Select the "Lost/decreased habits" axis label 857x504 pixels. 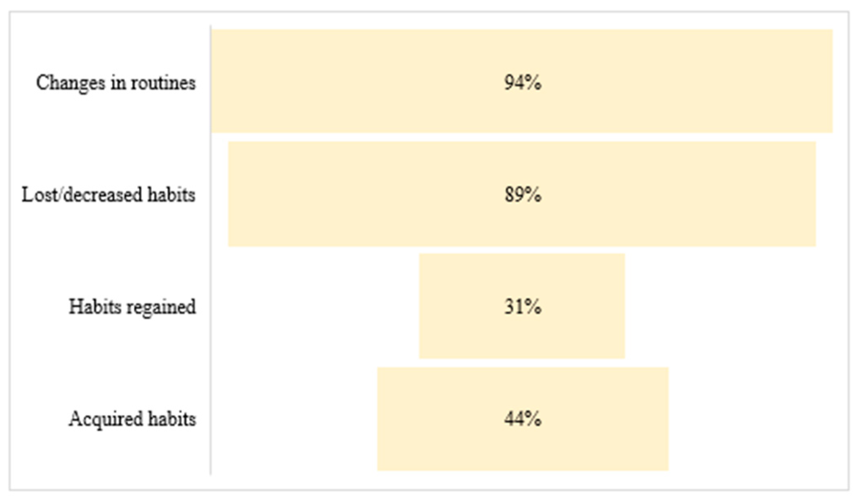pos(108,195)
